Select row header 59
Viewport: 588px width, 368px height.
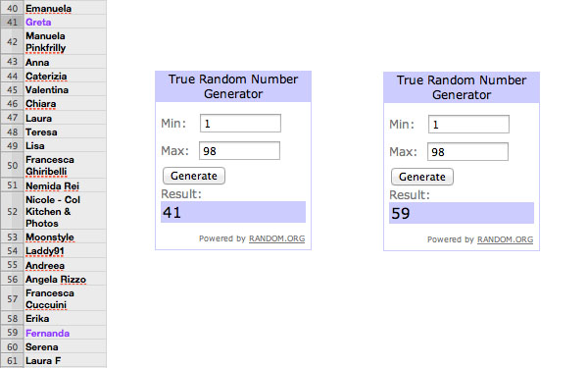point(12,333)
